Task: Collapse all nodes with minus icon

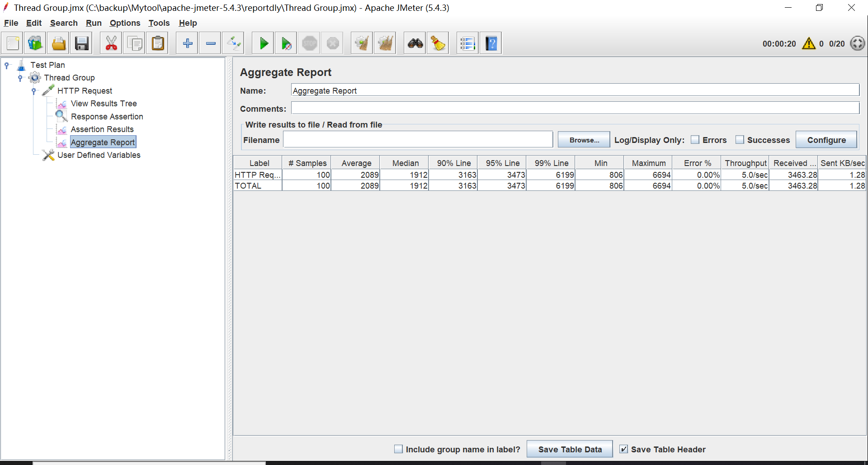Action: pyautogui.click(x=211, y=43)
